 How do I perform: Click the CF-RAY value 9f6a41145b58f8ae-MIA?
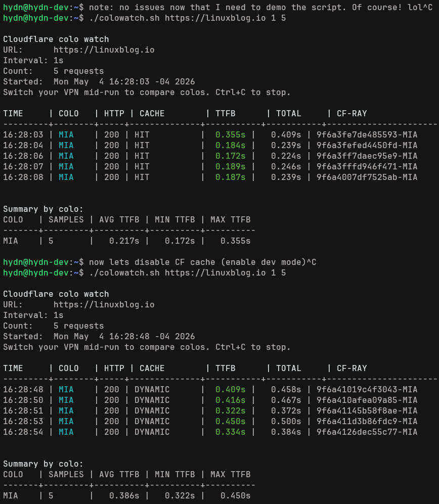pos(367,411)
